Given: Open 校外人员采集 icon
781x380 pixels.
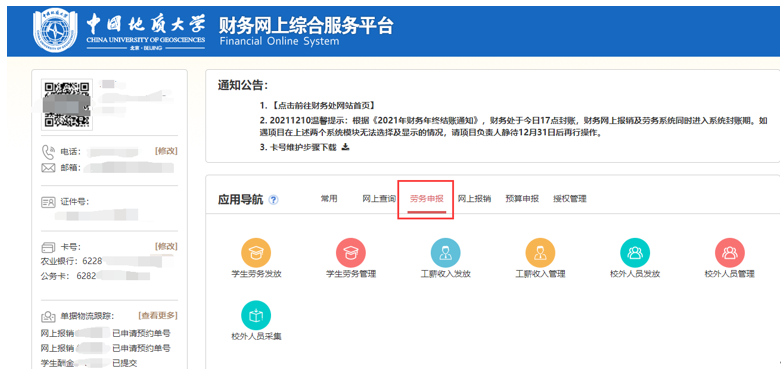Looking at the screenshot, I should point(256,315).
